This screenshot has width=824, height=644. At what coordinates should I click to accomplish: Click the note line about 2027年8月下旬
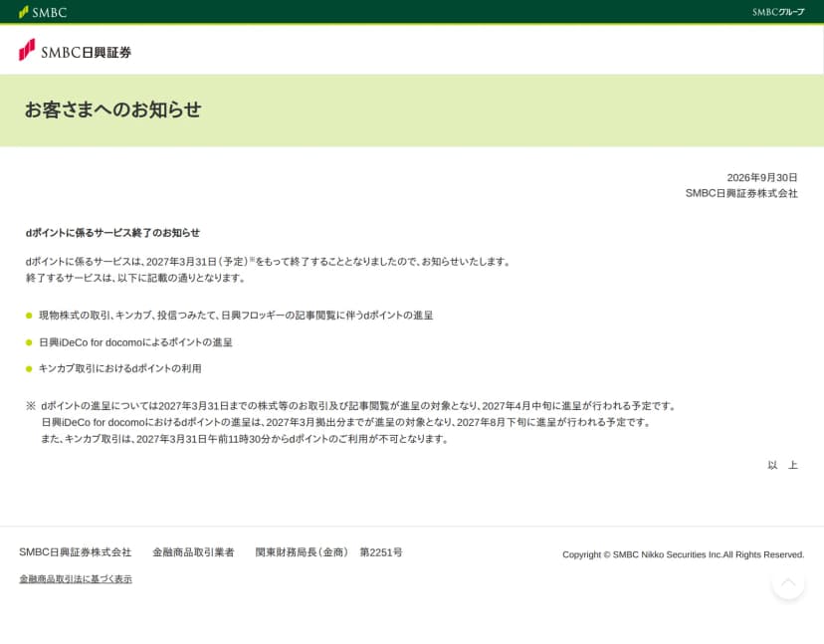(346, 422)
